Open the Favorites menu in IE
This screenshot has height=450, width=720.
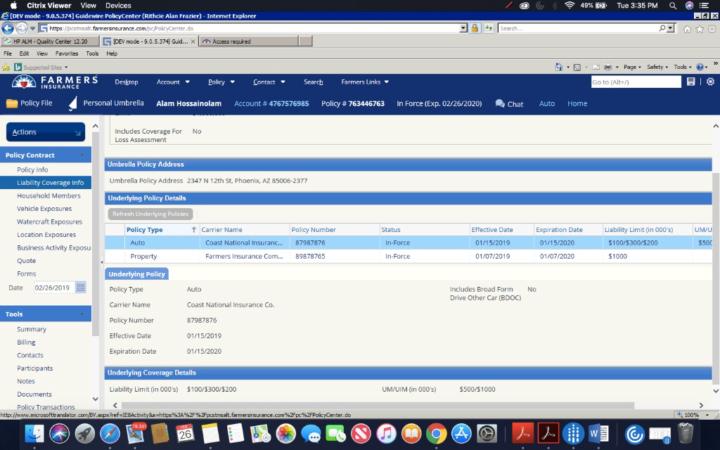pos(67,54)
